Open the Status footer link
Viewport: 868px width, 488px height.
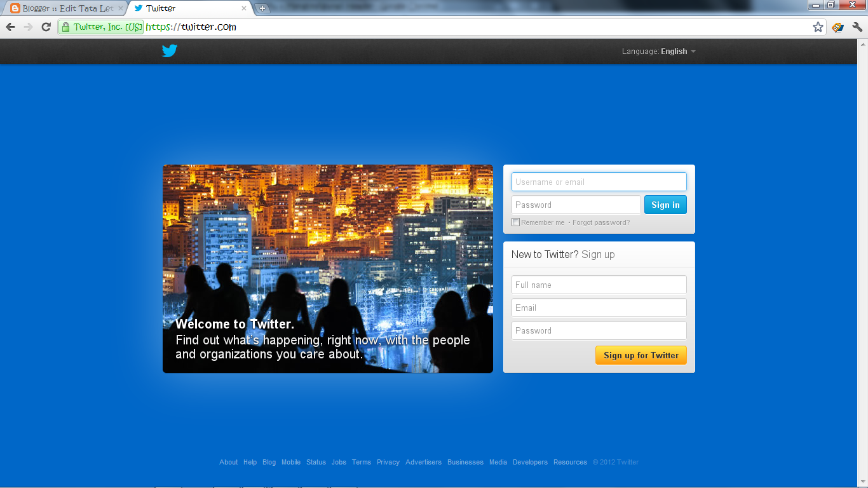[316, 462]
